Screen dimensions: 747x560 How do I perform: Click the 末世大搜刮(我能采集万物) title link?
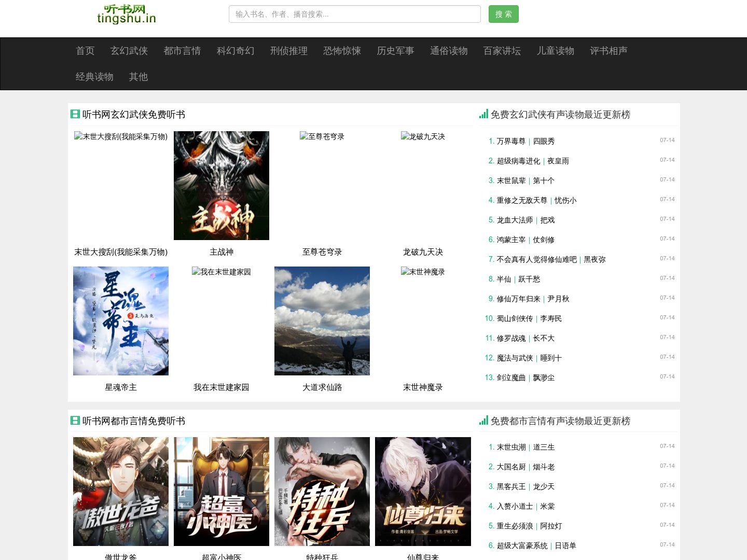(121, 252)
